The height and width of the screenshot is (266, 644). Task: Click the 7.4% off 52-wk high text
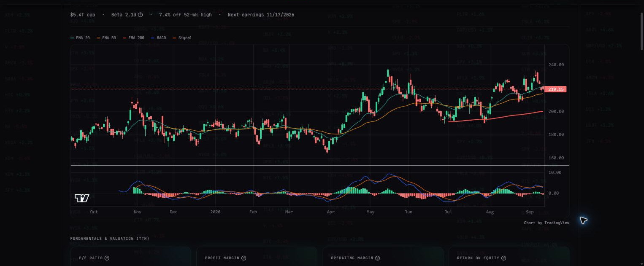tap(185, 15)
